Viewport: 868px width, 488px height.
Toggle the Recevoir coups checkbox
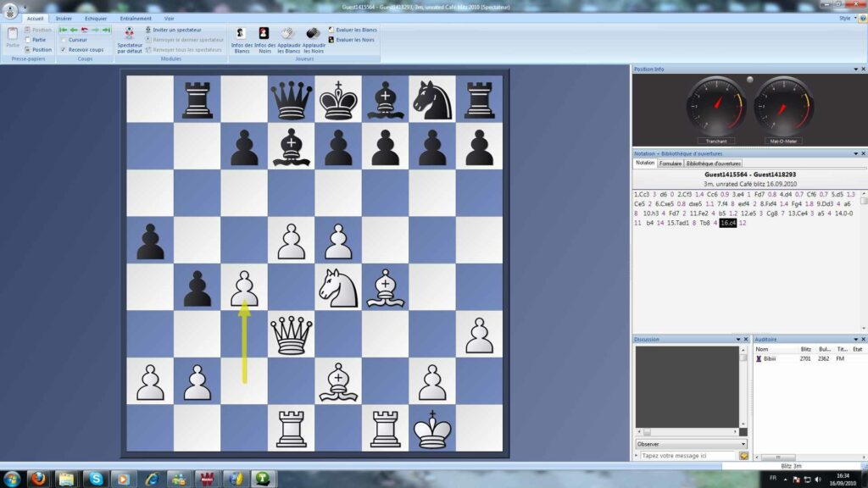pyautogui.click(x=62, y=50)
